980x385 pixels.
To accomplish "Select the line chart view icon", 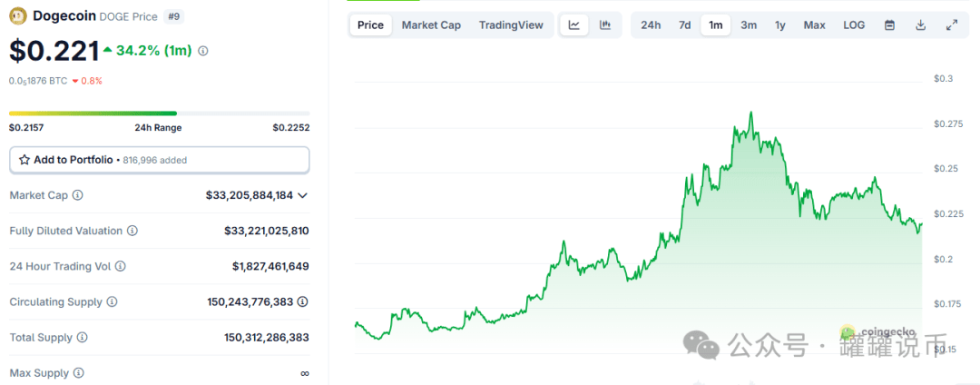I will pyautogui.click(x=573, y=25).
